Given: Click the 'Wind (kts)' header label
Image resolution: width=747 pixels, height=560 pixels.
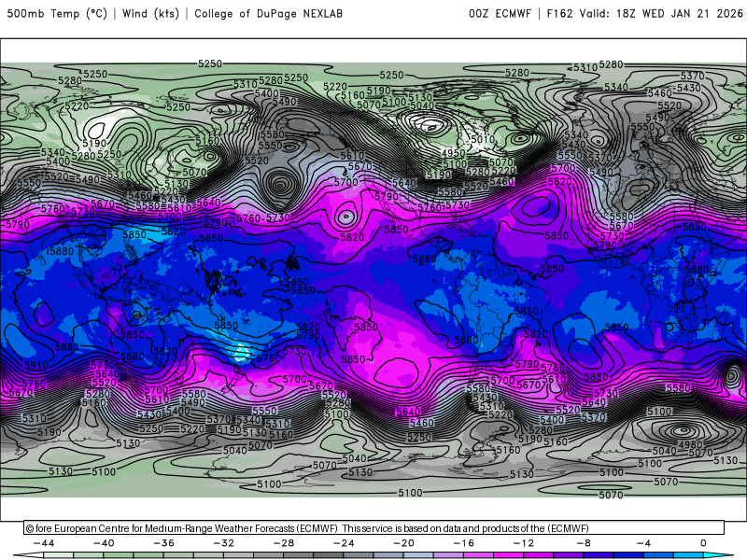Looking at the screenshot, I should click(x=150, y=14).
